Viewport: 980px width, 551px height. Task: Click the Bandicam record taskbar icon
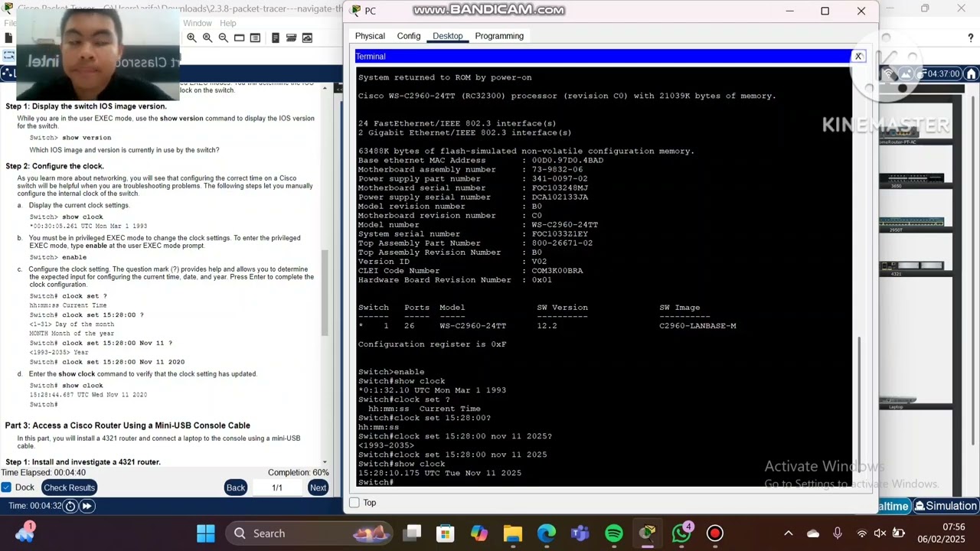point(715,533)
